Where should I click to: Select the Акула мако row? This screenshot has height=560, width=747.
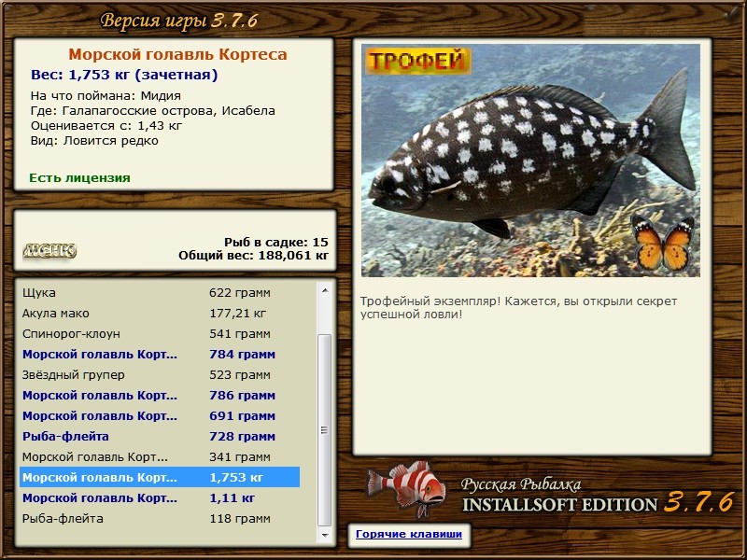(x=160, y=313)
